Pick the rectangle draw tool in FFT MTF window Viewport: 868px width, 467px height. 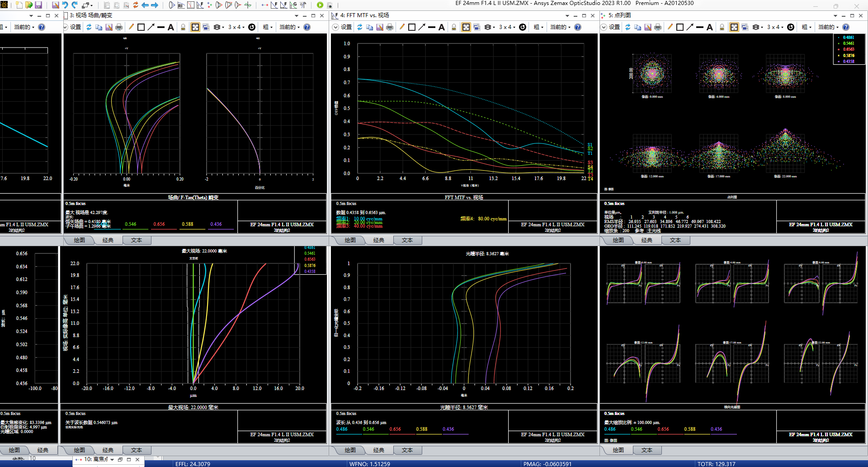(x=412, y=27)
